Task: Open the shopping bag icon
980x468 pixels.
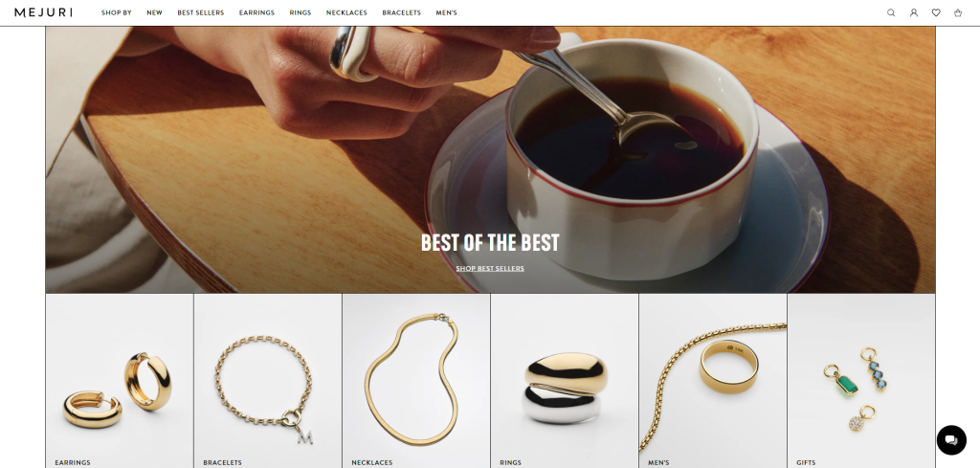Action: (957, 12)
